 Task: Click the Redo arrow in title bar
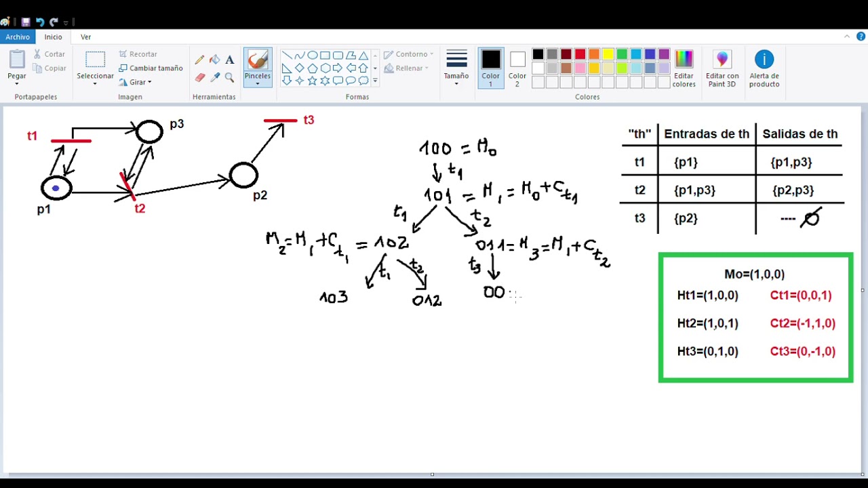(54, 22)
